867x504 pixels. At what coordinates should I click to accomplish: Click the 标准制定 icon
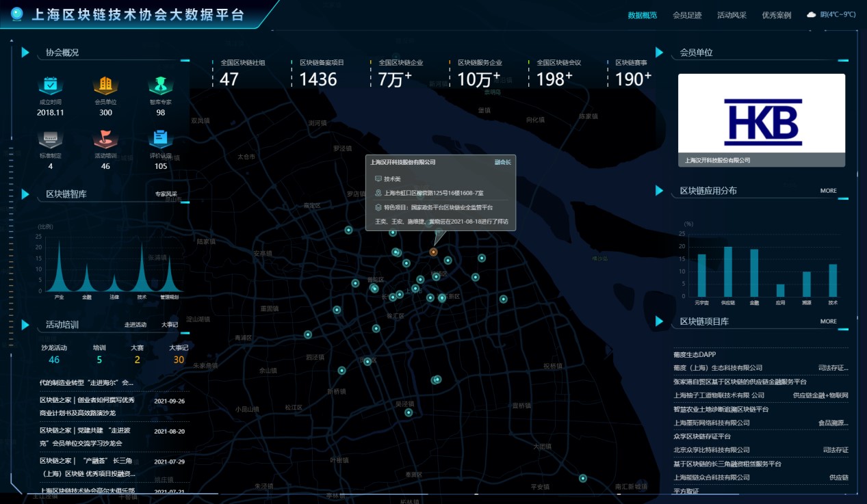coord(50,139)
